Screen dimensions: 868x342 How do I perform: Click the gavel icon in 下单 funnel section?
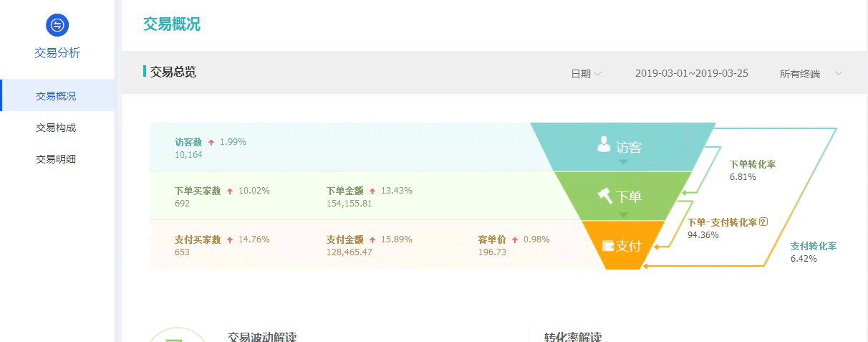[x=604, y=194]
